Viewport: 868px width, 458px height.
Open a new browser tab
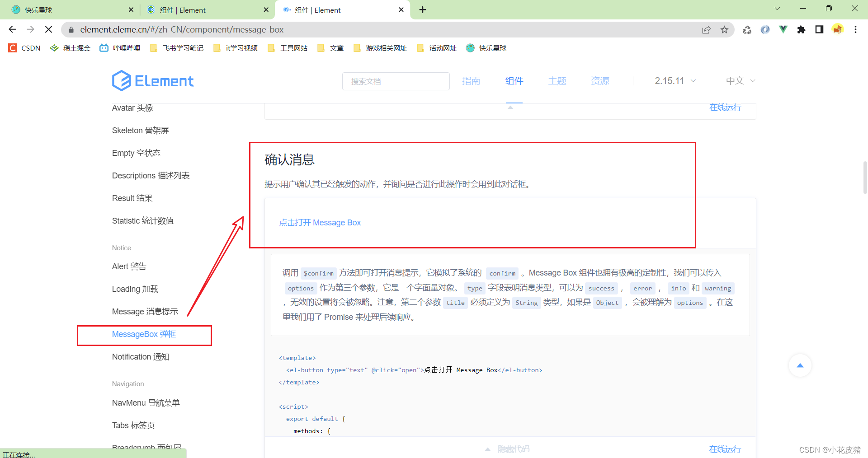coord(423,9)
